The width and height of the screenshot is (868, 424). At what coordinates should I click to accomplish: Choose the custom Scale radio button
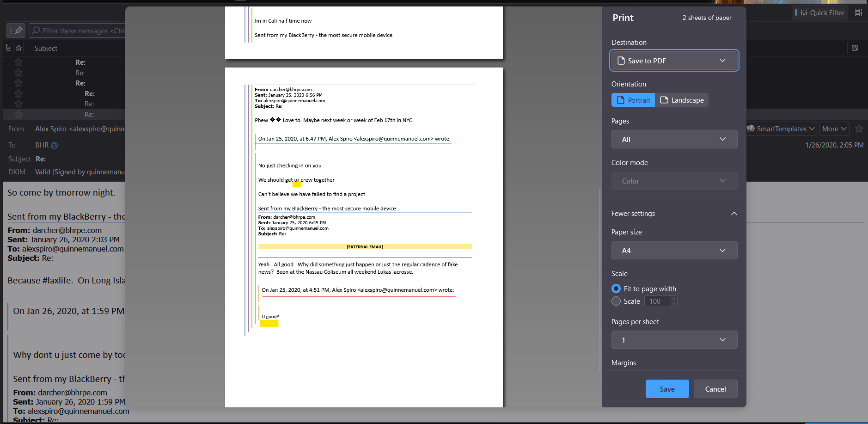click(616, 301)
